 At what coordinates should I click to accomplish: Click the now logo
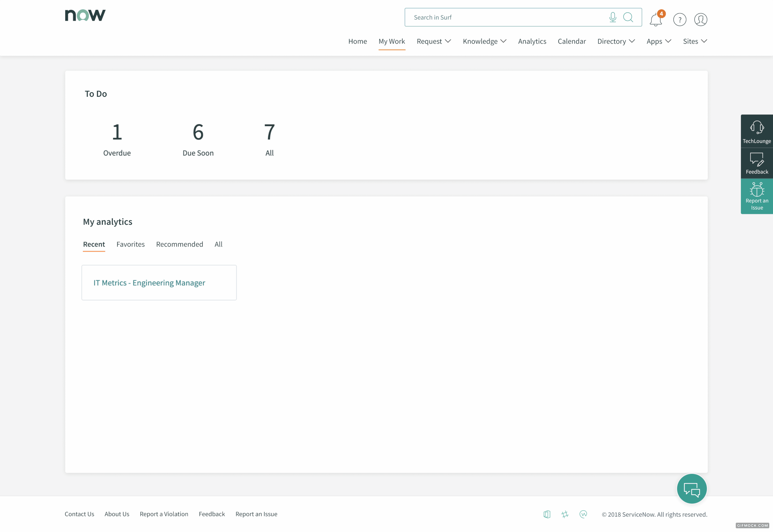[85, 15]
